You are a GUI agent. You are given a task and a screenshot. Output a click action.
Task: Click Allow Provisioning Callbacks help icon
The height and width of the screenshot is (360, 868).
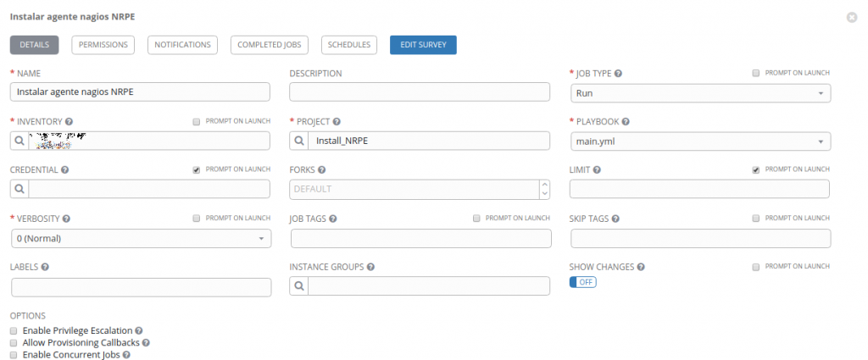[x=146, y=343]
